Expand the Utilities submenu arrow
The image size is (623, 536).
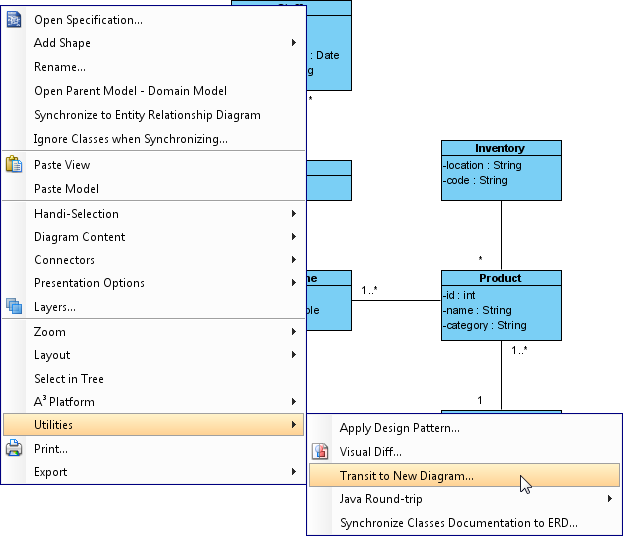[x=294, y=424]
